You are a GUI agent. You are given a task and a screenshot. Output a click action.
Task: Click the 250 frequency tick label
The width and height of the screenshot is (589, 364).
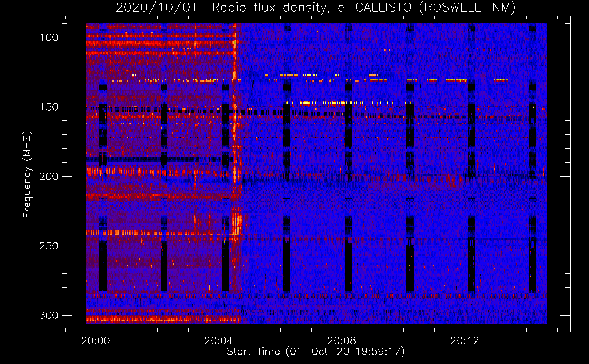coord(49,246)
